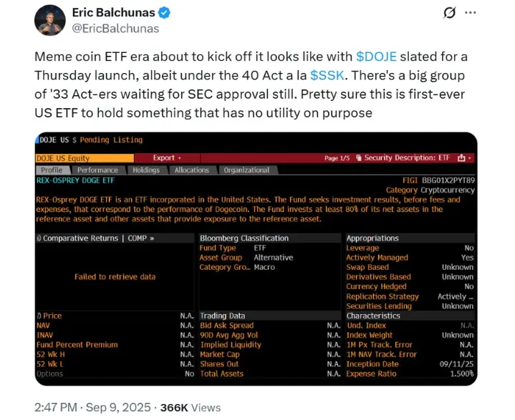515x420 pixels.
Task: Expand Comparative Returns COMP chevron
Action: tap(152, 238)
